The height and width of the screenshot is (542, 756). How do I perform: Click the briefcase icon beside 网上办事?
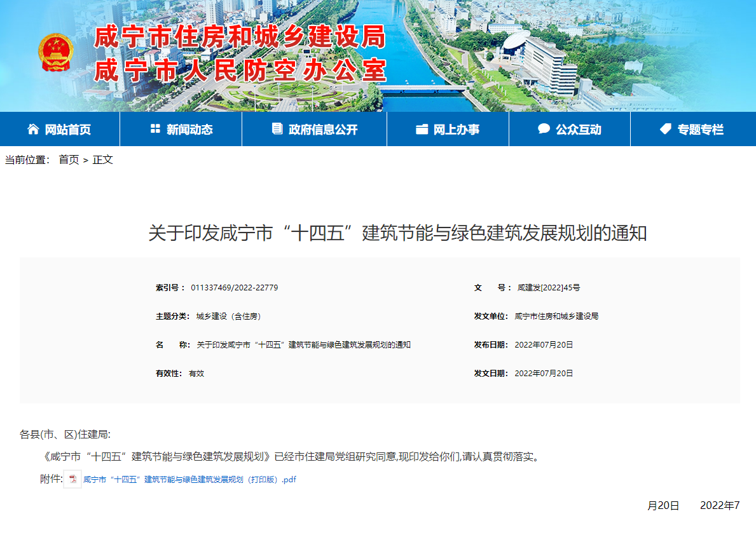pyautogui.click(x=421, y=128)
